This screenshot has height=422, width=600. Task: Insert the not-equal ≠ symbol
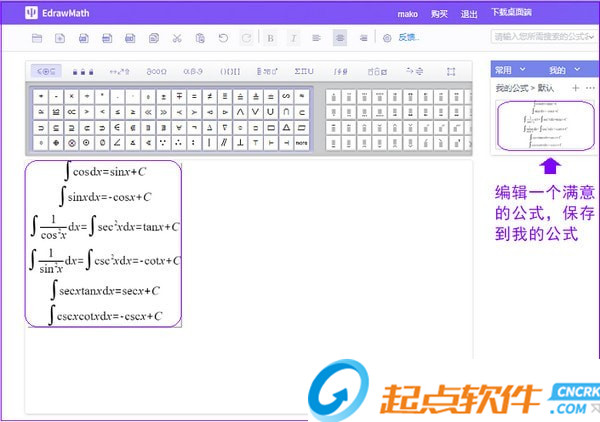click(210, 96)
